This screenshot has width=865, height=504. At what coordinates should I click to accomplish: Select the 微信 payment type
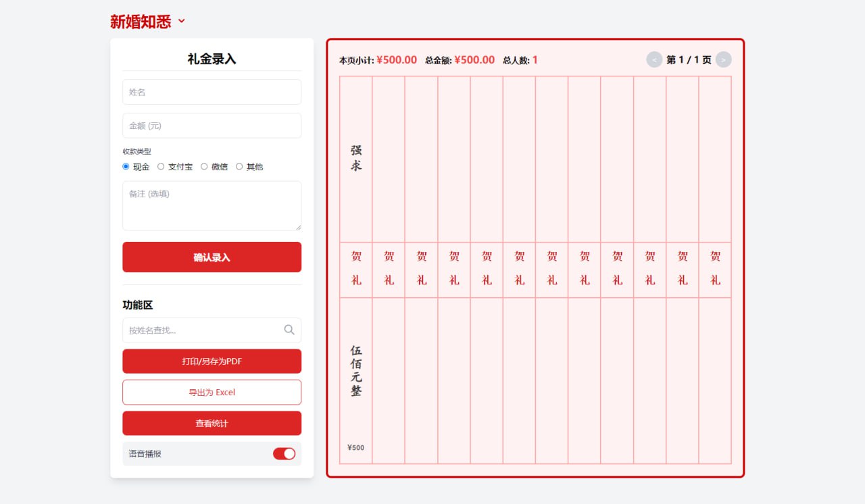pos(204,166)
